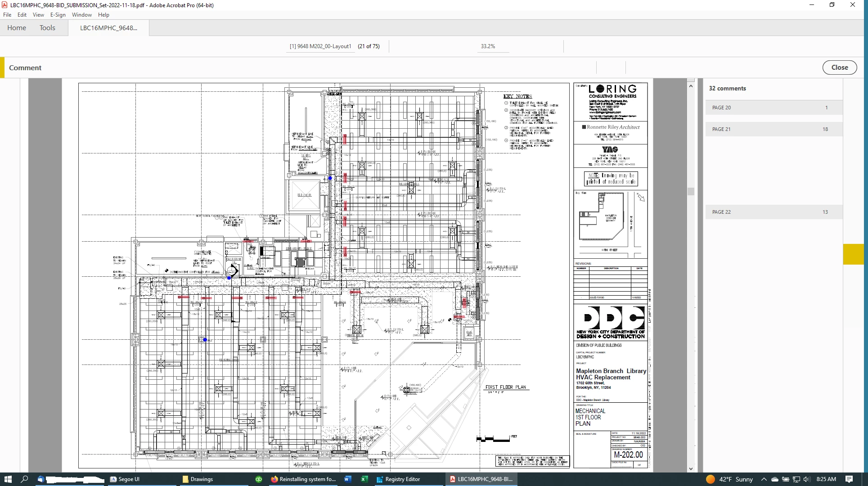Click the comments list scroll down arrow

[691, 468]
